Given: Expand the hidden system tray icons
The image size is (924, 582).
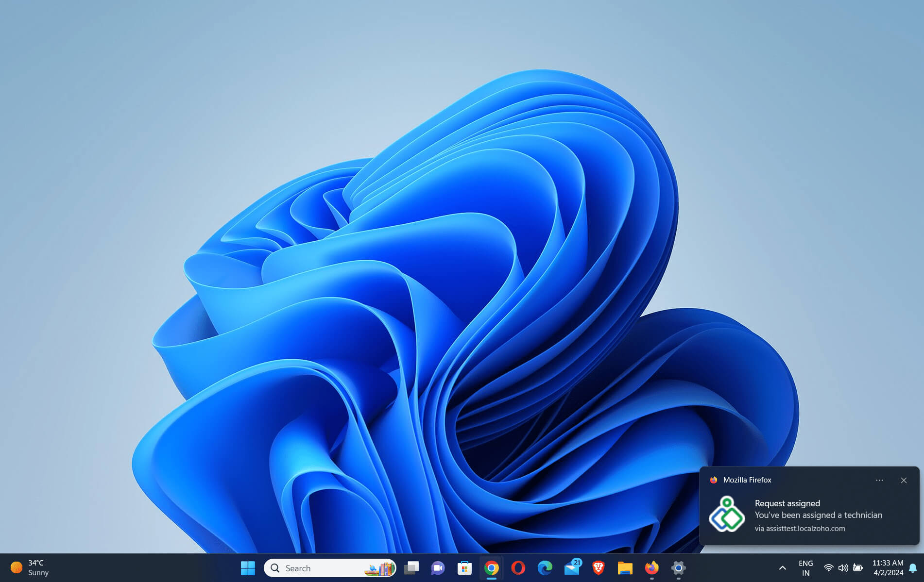Looking at the screenshot, I should [782, 568].
